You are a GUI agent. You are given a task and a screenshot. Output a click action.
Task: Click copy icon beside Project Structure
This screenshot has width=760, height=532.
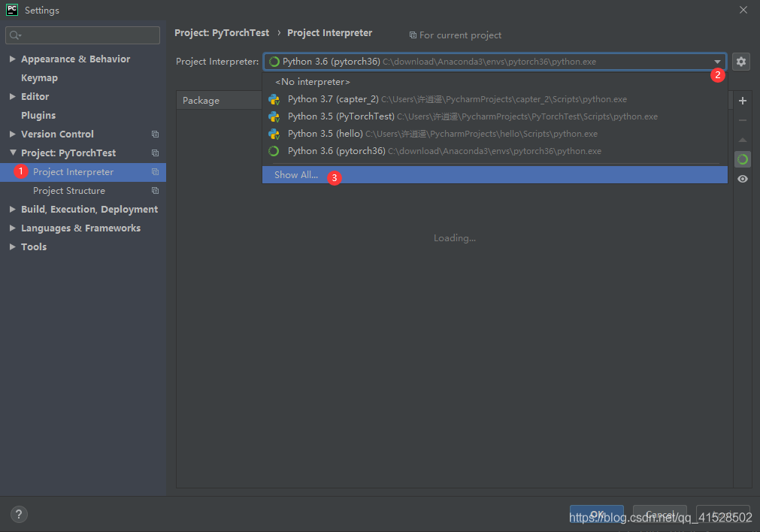coord(155,191)
